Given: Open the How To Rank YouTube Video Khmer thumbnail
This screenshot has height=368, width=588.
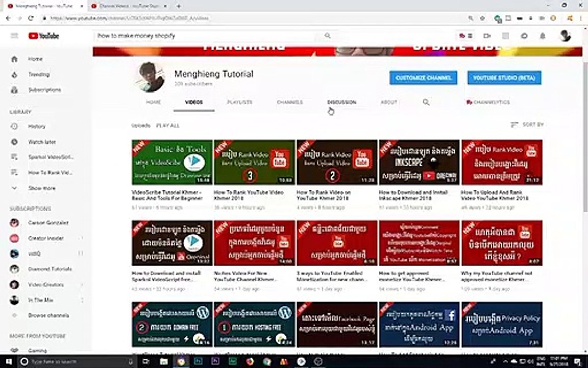Looking at the screenshot, I should coord(254,162).
